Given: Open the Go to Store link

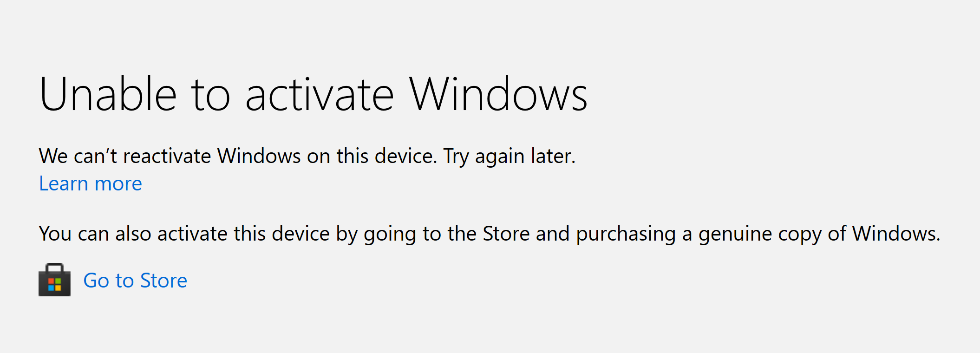Looking at the screenshot, I should [135, 281].
